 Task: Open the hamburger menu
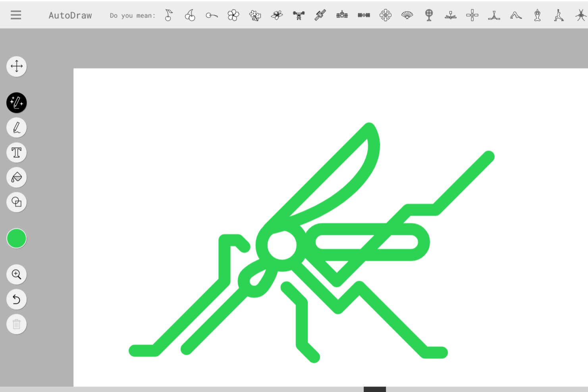[15, 15]
